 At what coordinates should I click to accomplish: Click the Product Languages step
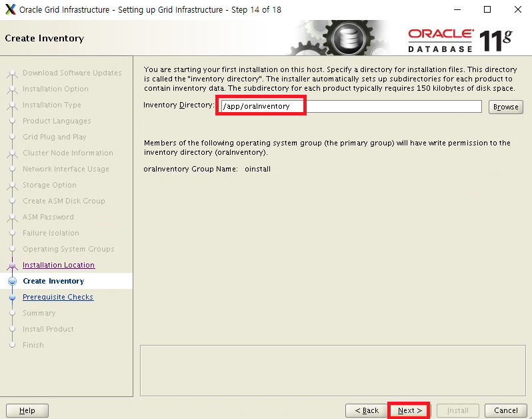(x=57, y=121)
